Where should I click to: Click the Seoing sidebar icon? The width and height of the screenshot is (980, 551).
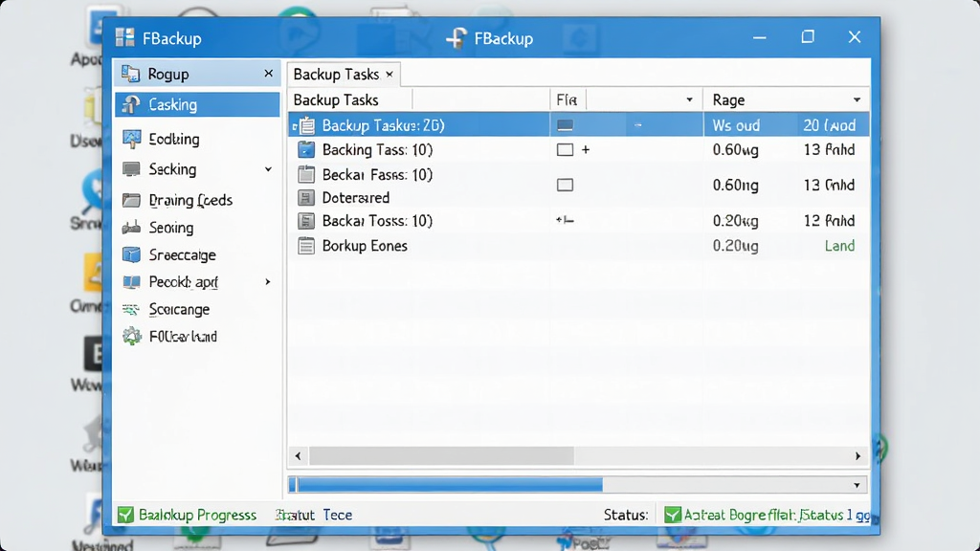coord(131,228)
